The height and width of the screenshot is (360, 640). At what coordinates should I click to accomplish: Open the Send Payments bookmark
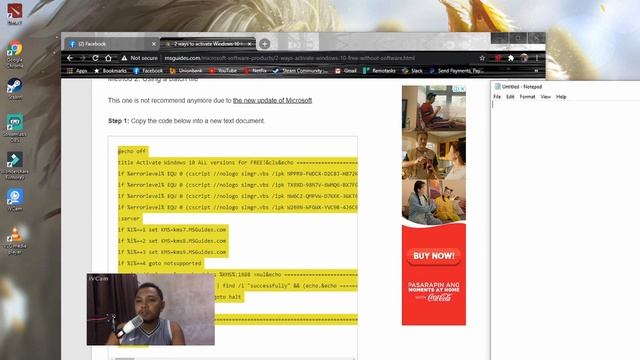pyautogui.click(x=456, y=71)
